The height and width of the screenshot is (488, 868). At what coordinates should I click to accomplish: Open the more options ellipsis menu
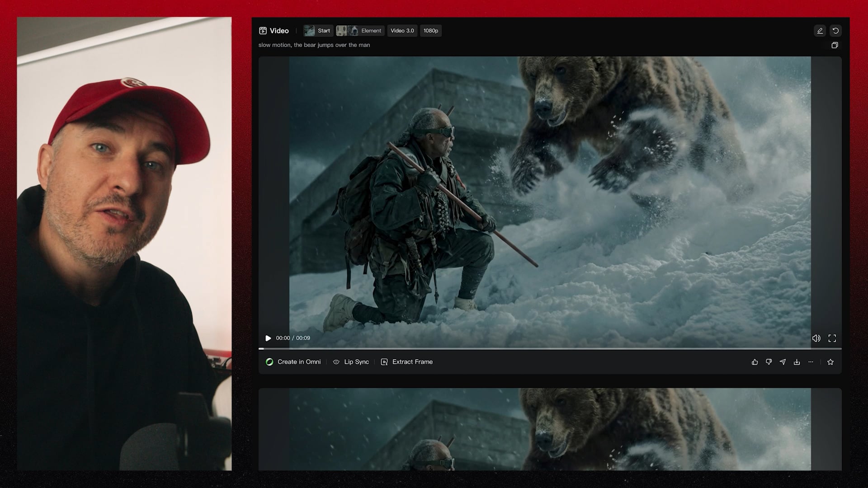point(811,362)
